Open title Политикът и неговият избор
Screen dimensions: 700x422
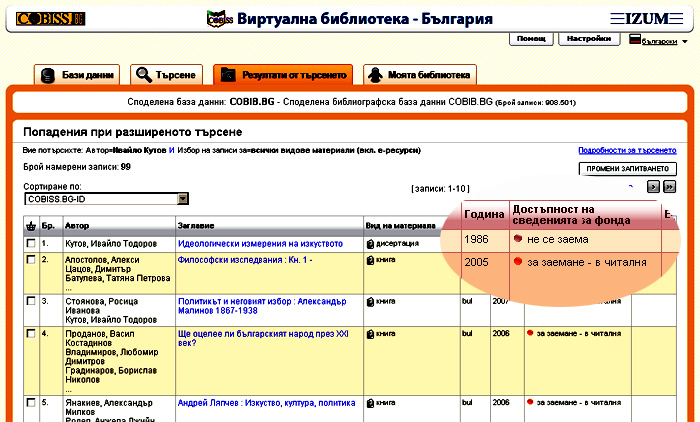click(262, 306)
